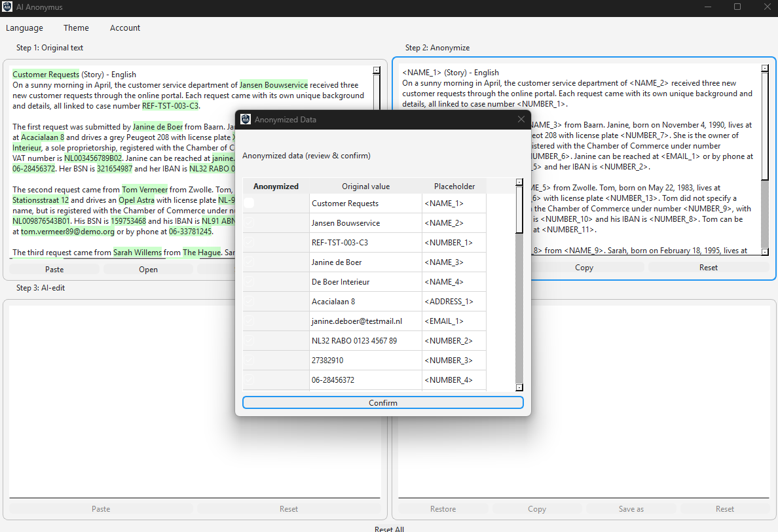Select the Jansen Bouwservice cell
This screenshot has height=532, width=778.
(x=365, y=223)
